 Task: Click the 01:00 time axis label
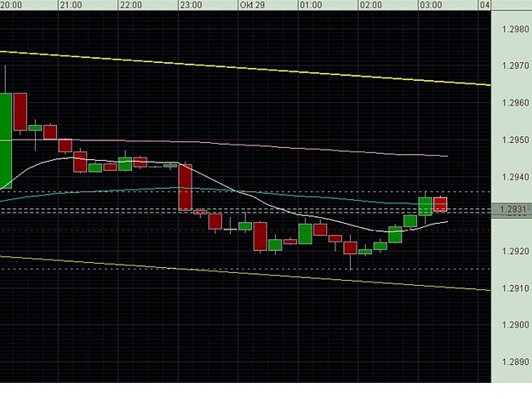click(311, 5)
